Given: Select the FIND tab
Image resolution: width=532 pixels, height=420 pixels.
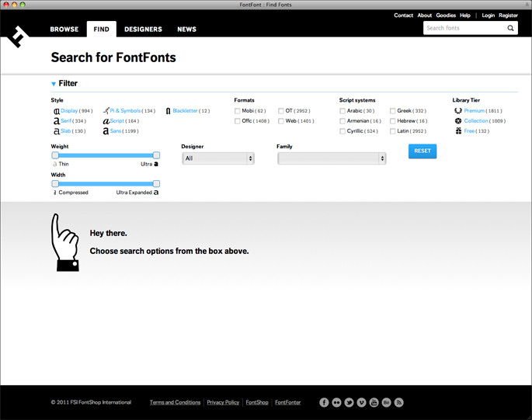Looking at the screenshot, I should [x=102, y=30].
